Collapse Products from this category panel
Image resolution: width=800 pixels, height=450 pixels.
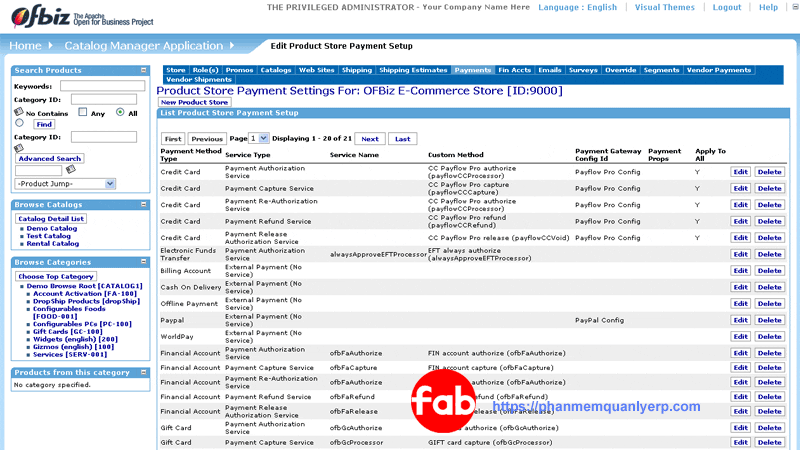pyautogui.click(x=143, y=372)
